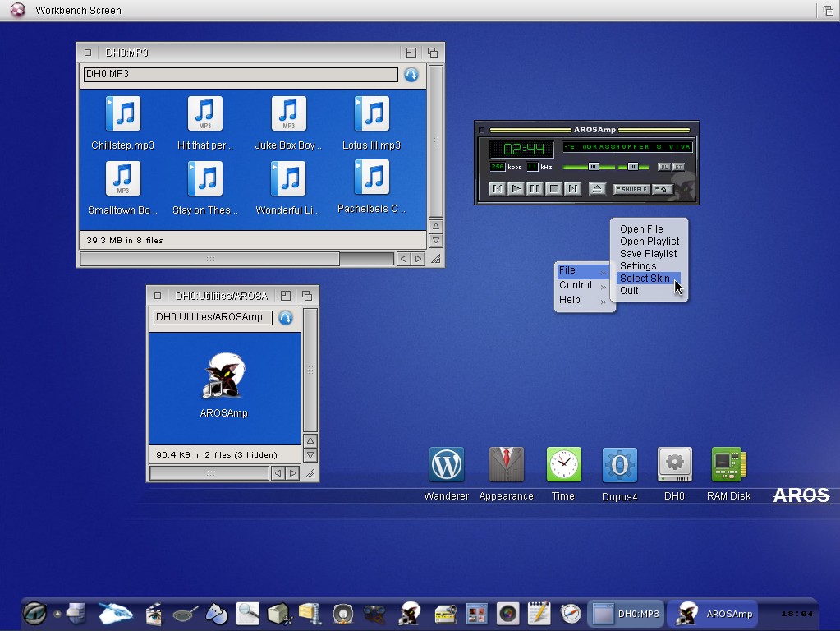The image size is (840, 631).
Task: Click the DH0:MP3 path input field
Action: [240, 75]
